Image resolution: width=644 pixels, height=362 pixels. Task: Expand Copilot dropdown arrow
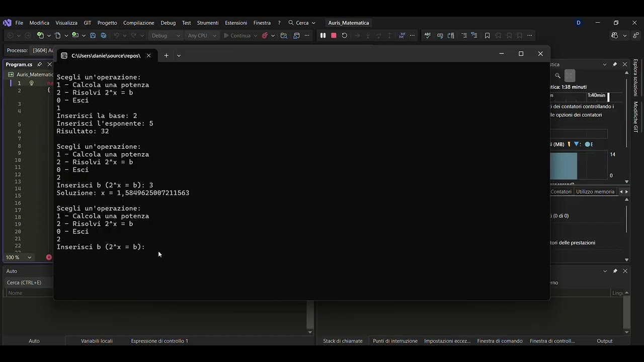pyautogui.click(x=624, y=36)
